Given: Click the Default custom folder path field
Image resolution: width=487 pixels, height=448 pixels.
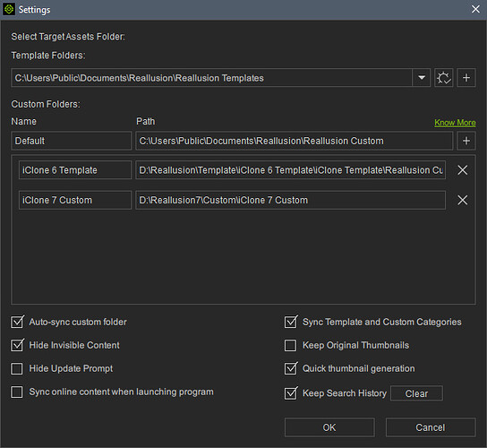Looking at the screenshot, I should click(x=295, y=141).
